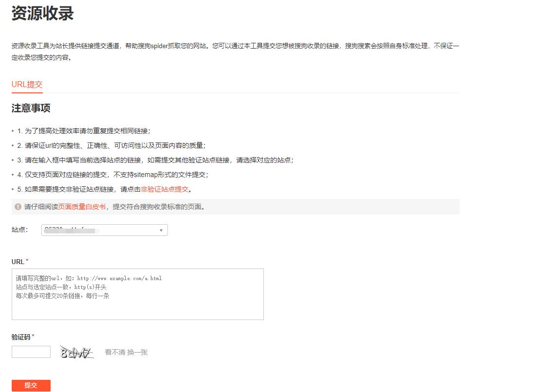
Task: Click the red asterisk next to URL label
Action: 27,261
